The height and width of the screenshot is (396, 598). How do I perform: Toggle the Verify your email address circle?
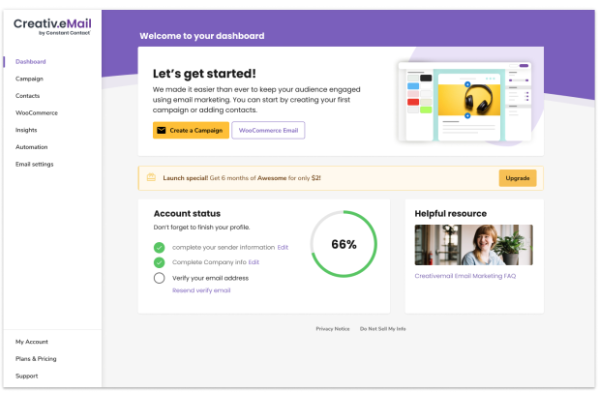point(159,278)
